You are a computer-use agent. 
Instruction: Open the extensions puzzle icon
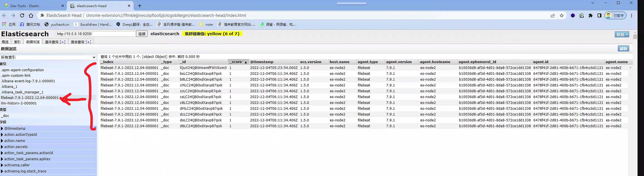pos(591,15)
